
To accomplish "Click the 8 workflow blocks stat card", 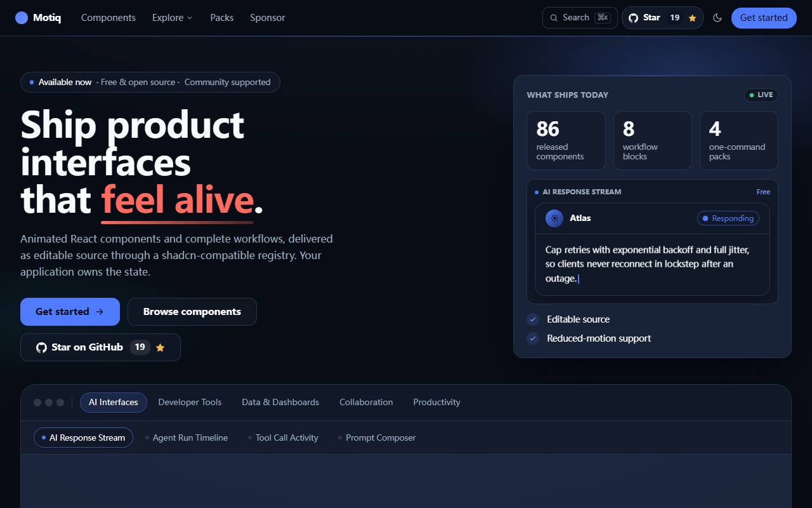I will click(x=652, y=140).
